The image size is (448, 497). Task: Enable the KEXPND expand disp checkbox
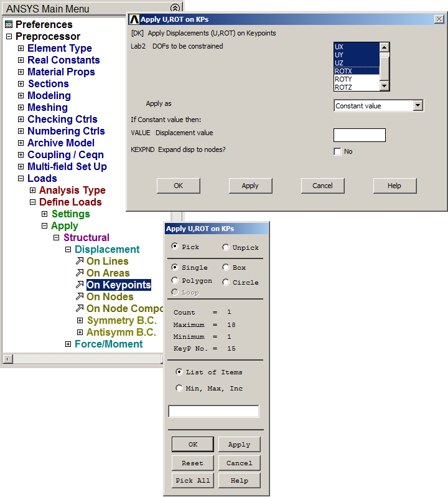point(337,152)
